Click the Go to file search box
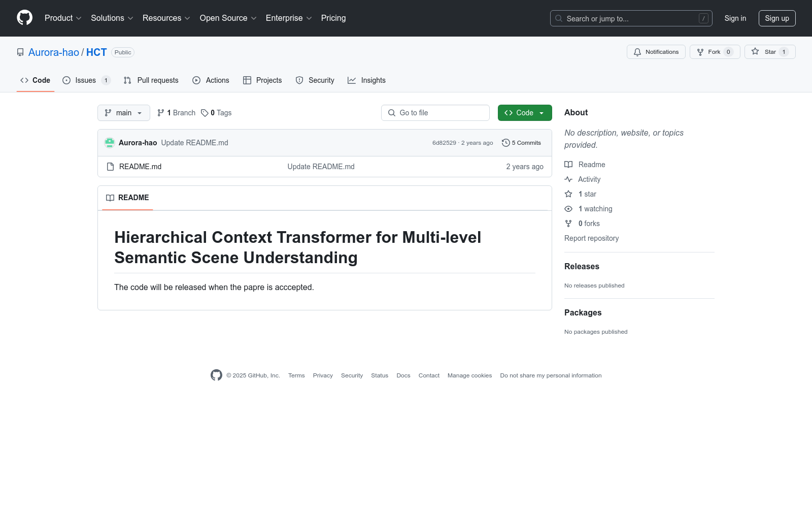 (x=435, y=113)
